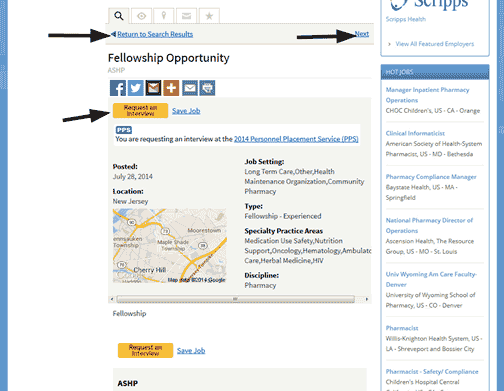Open the 2014 Personnel Placement Service link
The image size is (504, 391).
(296, 139)
